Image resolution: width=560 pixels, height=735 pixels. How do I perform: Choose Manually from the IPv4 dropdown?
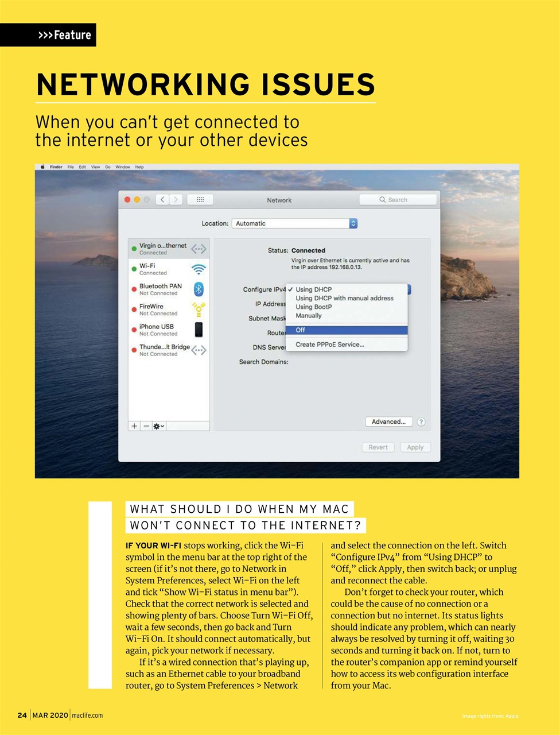tap(309, 315)
